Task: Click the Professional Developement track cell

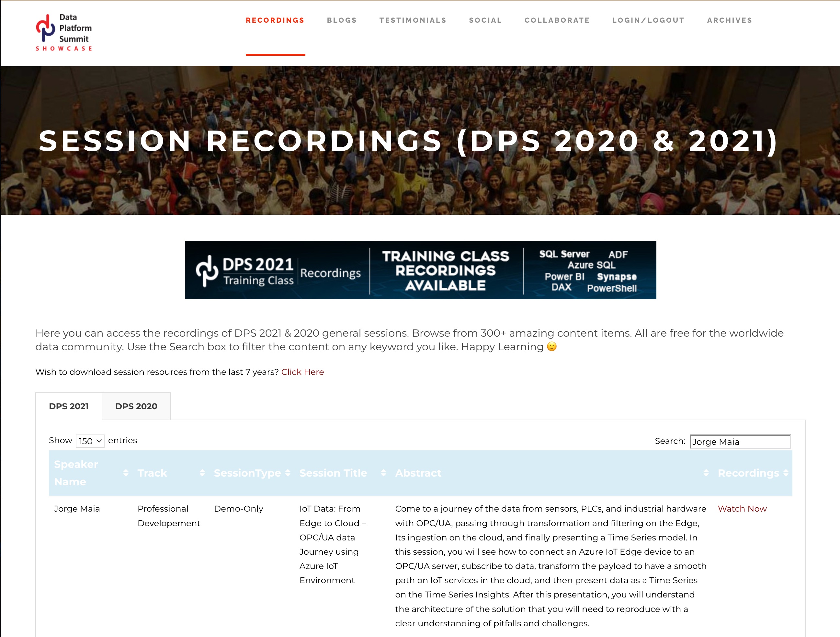Action: coord(169,516)
